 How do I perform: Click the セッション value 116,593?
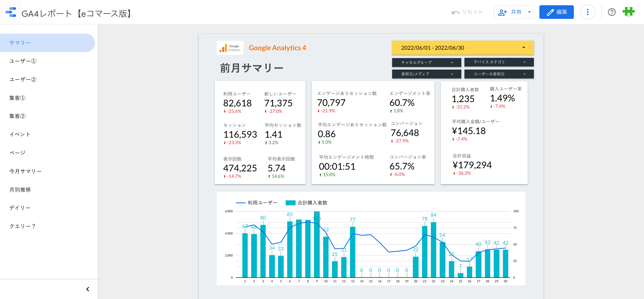[x=240, y=135]
